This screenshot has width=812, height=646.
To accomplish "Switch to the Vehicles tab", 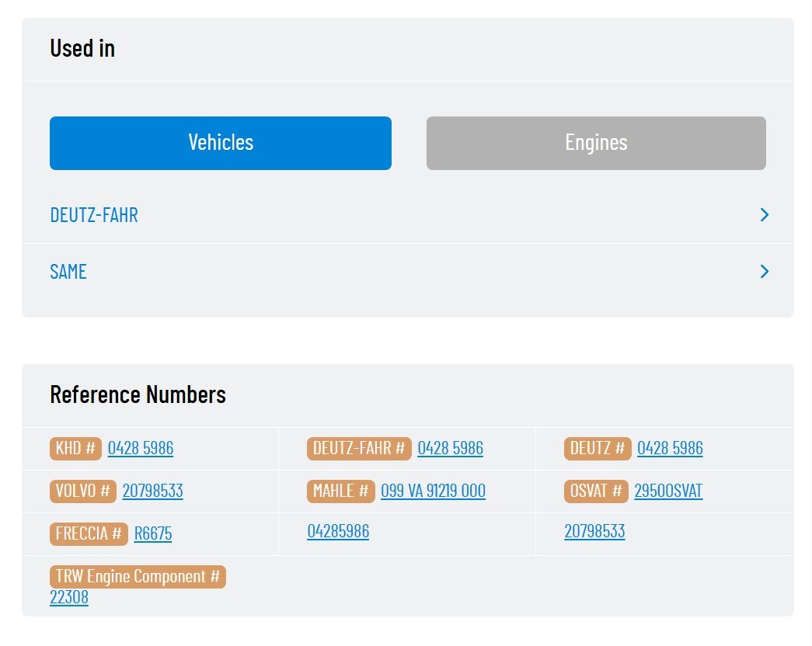I will click(221, 143).
